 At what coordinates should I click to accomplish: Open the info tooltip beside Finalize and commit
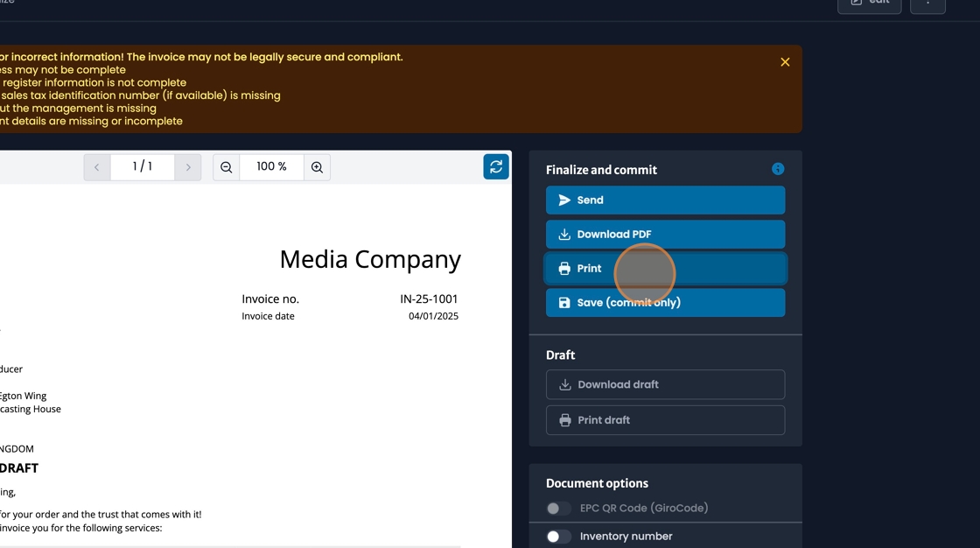778,169
